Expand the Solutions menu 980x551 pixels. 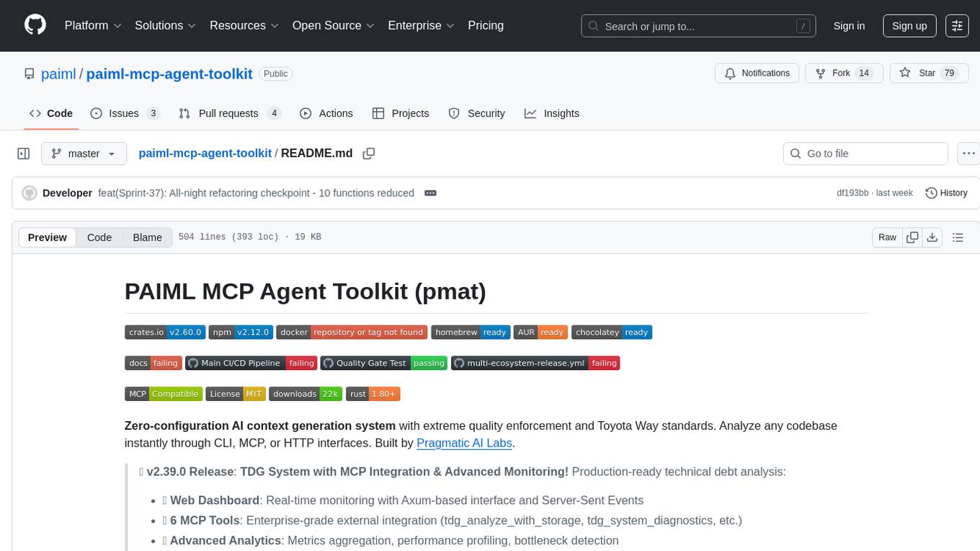click(166, 25)
